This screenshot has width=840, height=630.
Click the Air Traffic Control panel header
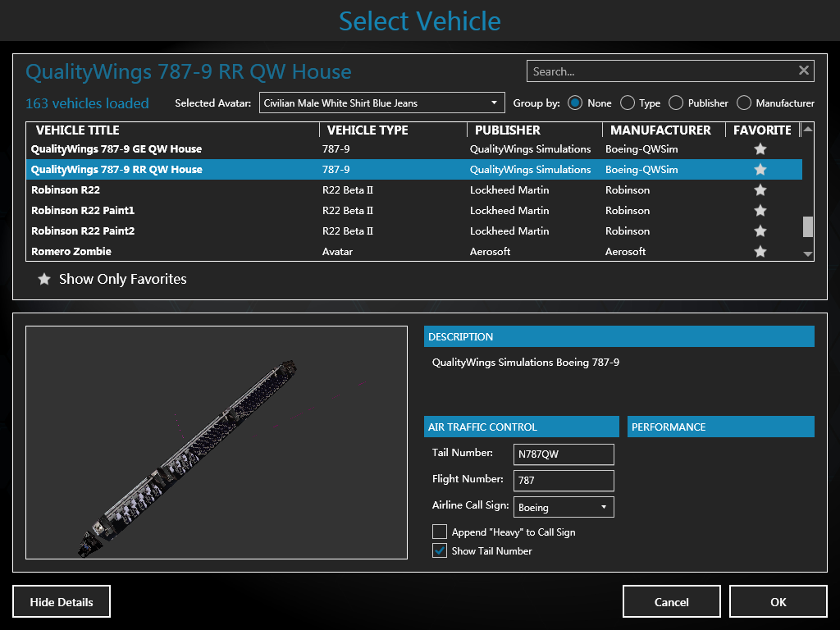522,427
